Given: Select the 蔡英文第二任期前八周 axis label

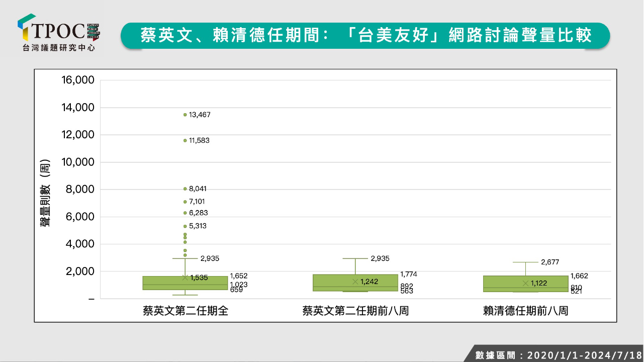Looking at the screenshot, I should coord(355,311).
